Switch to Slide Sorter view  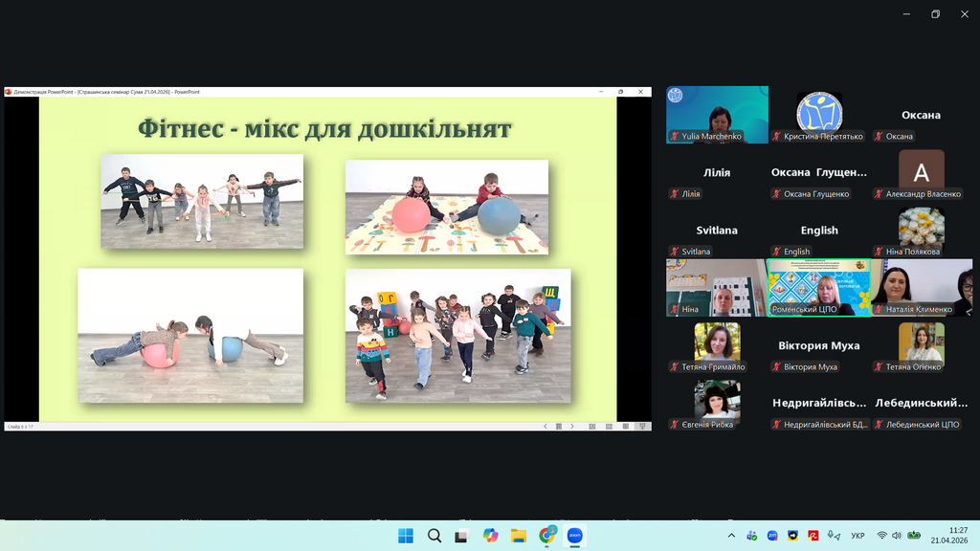609,427
